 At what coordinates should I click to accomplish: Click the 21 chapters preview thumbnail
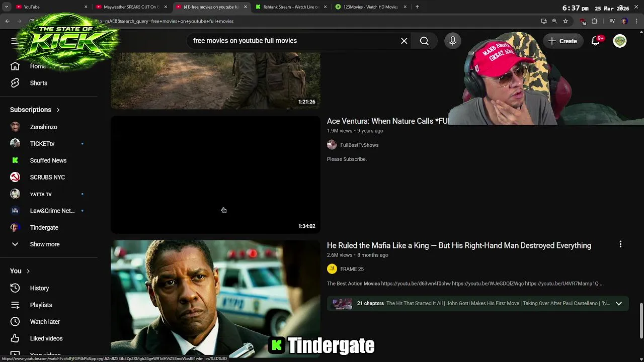343,303
